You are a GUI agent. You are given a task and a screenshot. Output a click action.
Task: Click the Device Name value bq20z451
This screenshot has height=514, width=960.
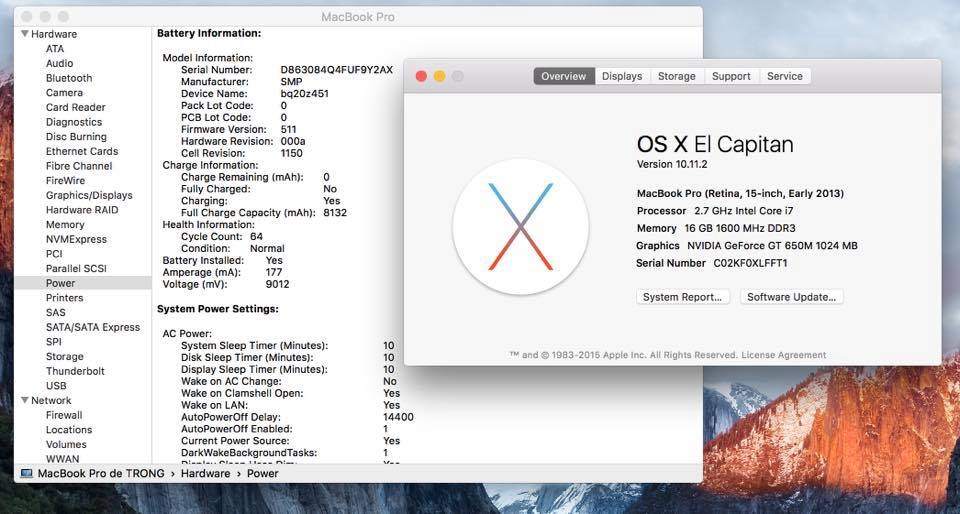pos(304,94)
